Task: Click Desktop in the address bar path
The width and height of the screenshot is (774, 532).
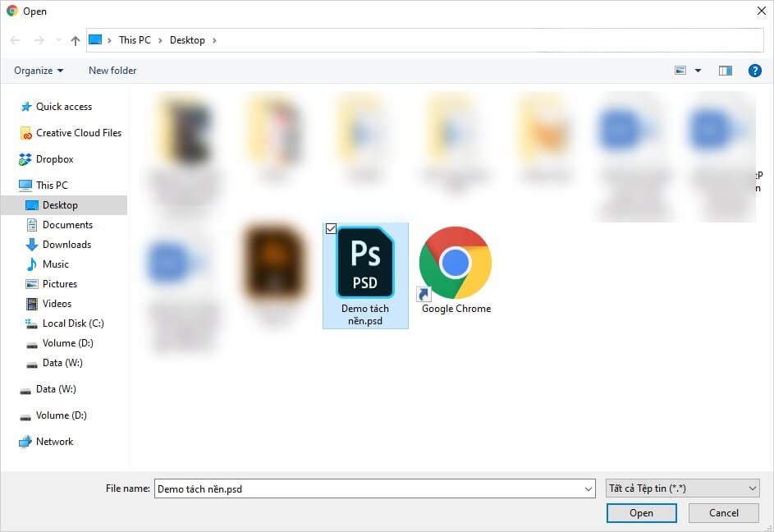Action: pos(187,40)
